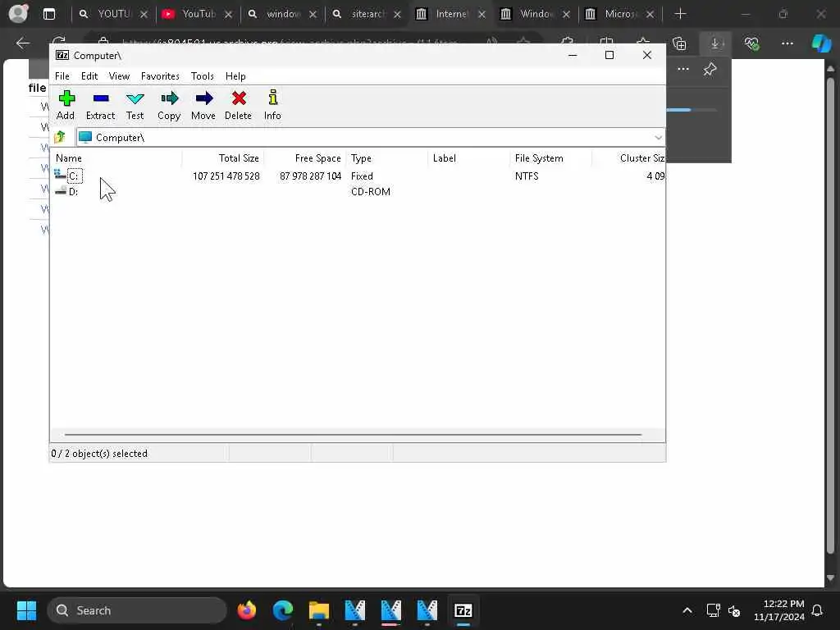
Task: Sort by Total Size column header
Action: pyautogui.click(x=223, y=158)
